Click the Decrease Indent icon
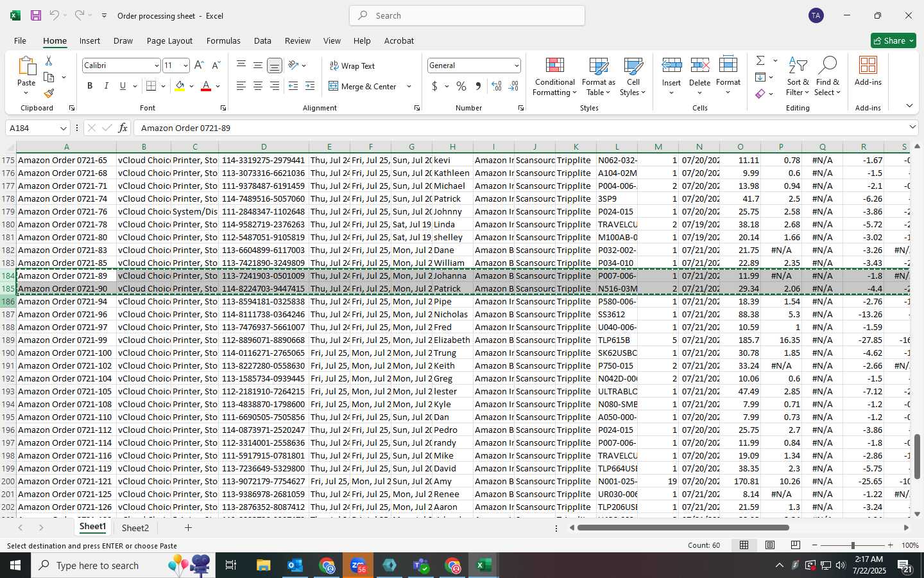924x578 pixels. (x=293, y=86)
